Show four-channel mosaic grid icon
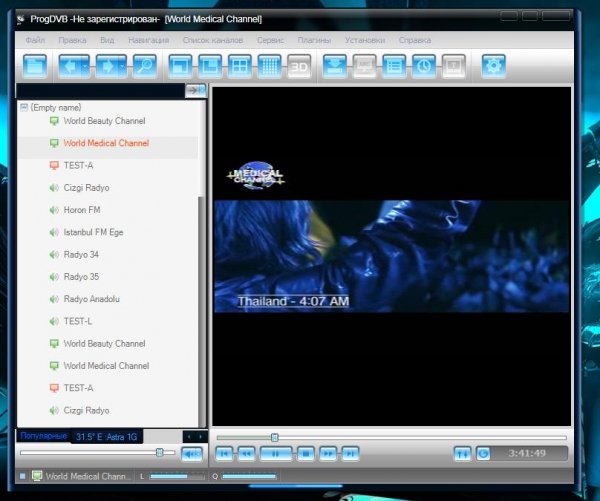Image resolution: width=600 pixels, height=501 pixels. click(240, 67)
